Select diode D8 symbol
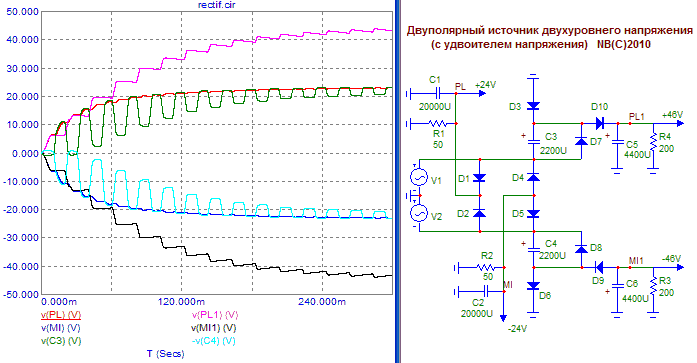This screenshot has width=697, height=363. click(581, 249)
